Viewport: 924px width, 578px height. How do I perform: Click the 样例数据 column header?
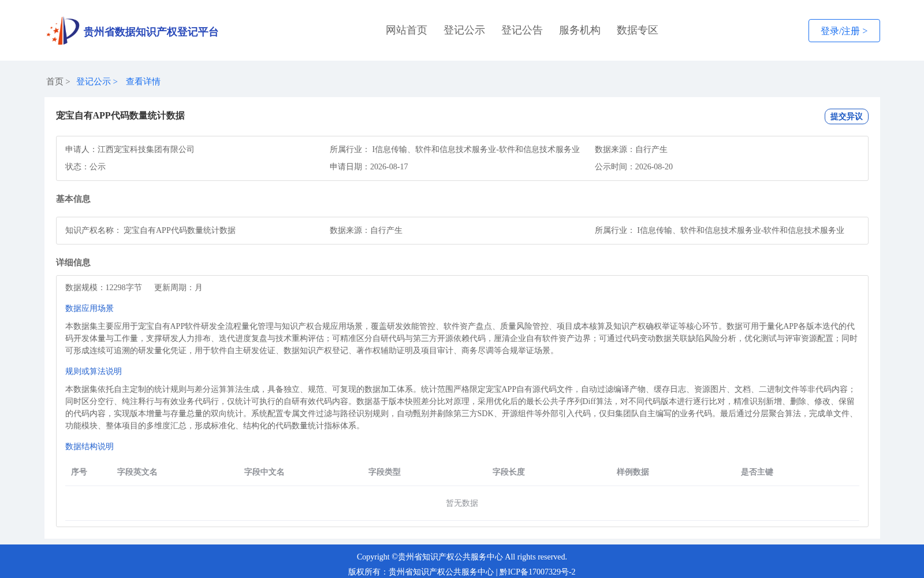click(x=633, y=472)
